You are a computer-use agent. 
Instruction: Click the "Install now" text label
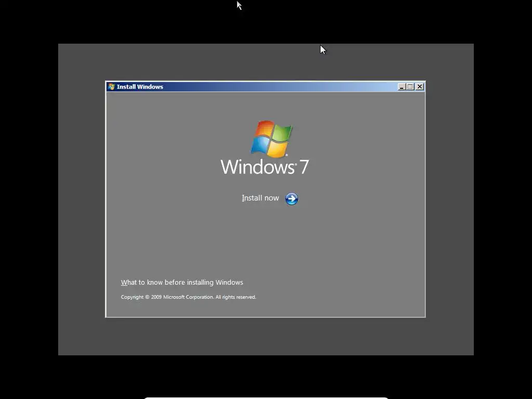[x=260, y=198]
